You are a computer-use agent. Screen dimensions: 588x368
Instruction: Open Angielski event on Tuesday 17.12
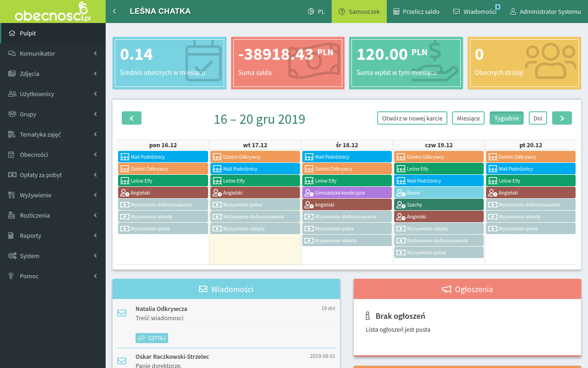click(x=255, y=193)
